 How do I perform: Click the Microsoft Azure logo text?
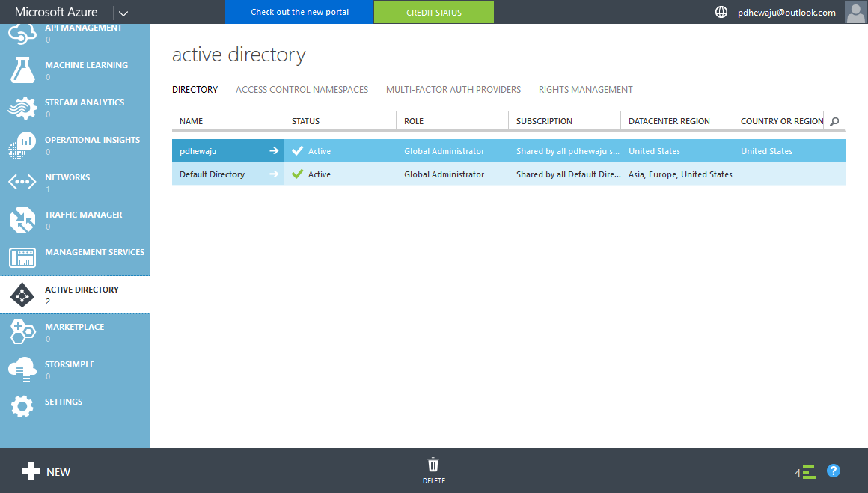[56, 12]
